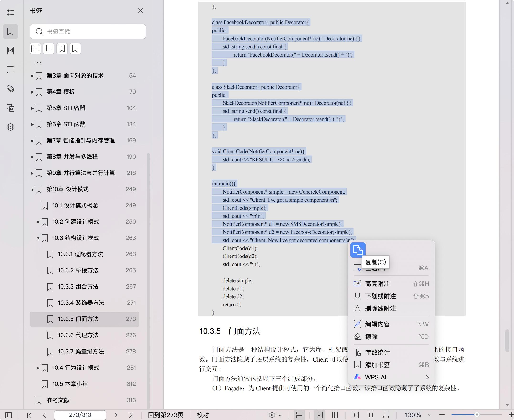This screenshot has width=514, height=420.
Task: Open the comments panel icon in sidebar
Action: (10, 70)
